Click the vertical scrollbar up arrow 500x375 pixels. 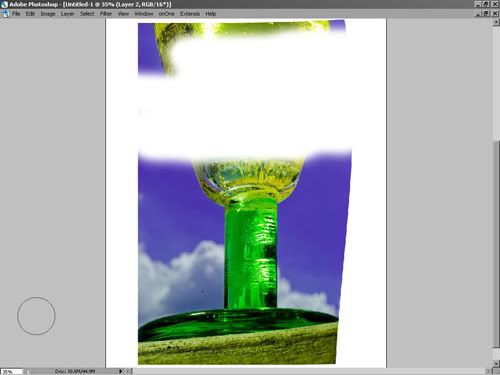tap(496, 22)
